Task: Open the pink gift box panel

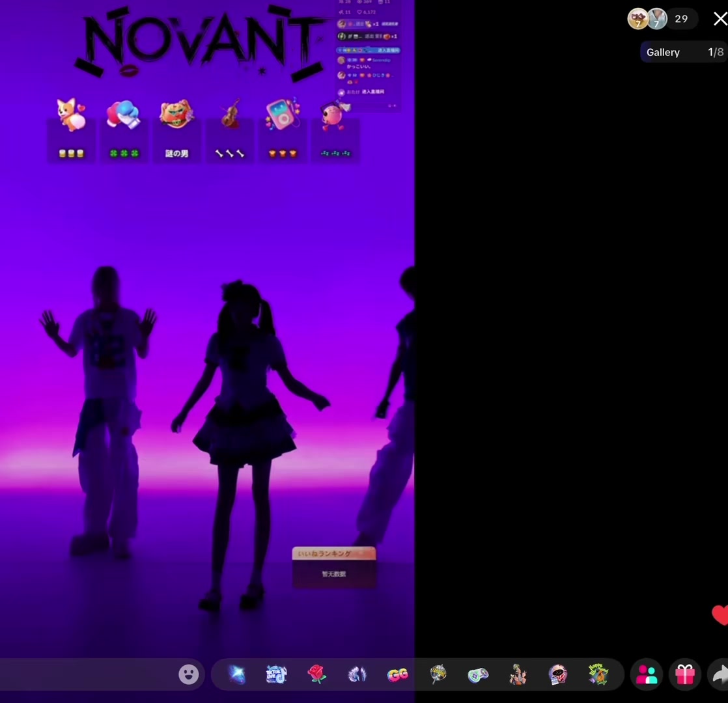Action: coord(685,674)
